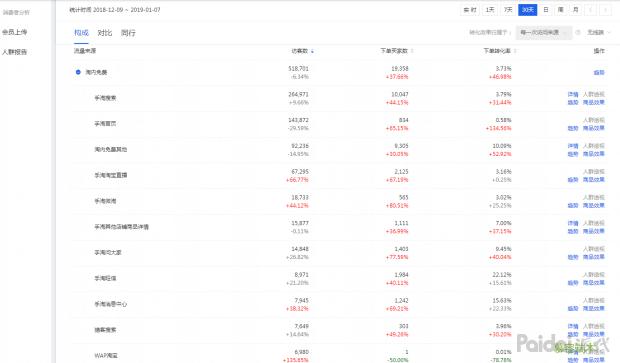620x363 pixels.
Task: Open 会员上传 in sidebar
Action: pos(15,32)
